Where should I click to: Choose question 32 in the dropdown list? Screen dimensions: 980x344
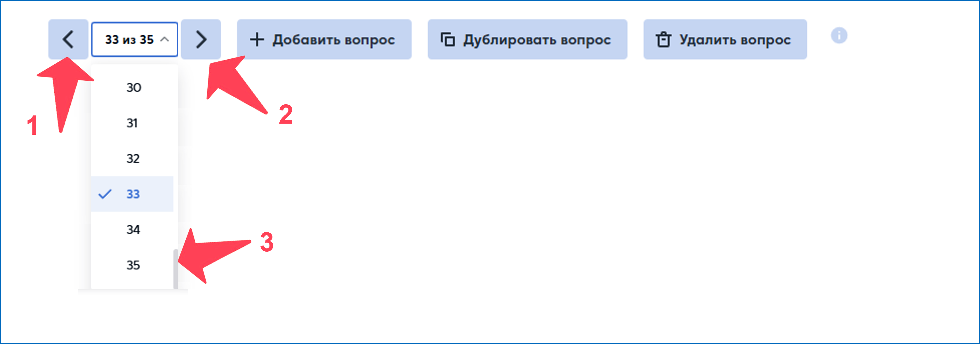(133, 158)
